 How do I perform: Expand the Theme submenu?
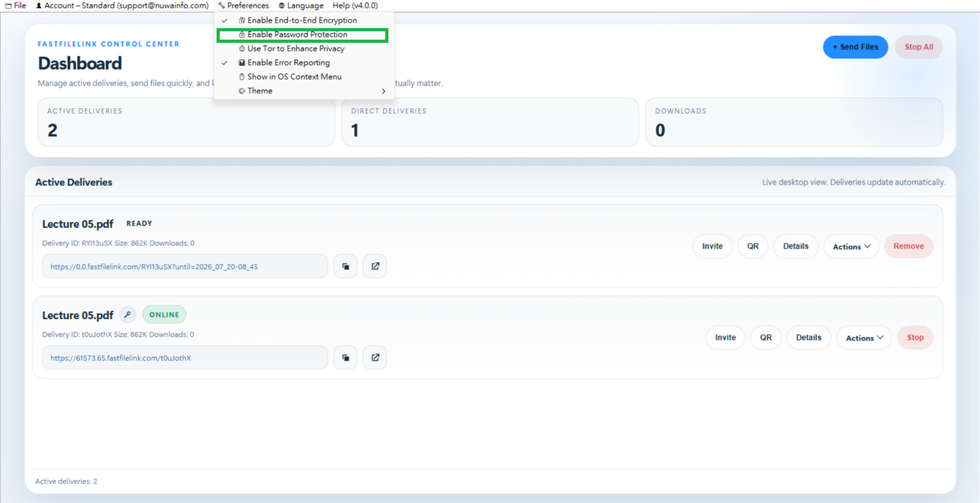(304, 91)
